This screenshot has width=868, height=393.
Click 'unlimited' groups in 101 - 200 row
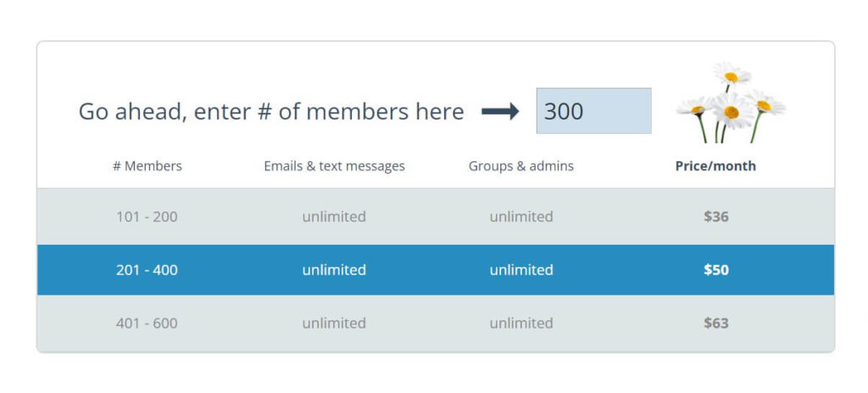(520, 217)
